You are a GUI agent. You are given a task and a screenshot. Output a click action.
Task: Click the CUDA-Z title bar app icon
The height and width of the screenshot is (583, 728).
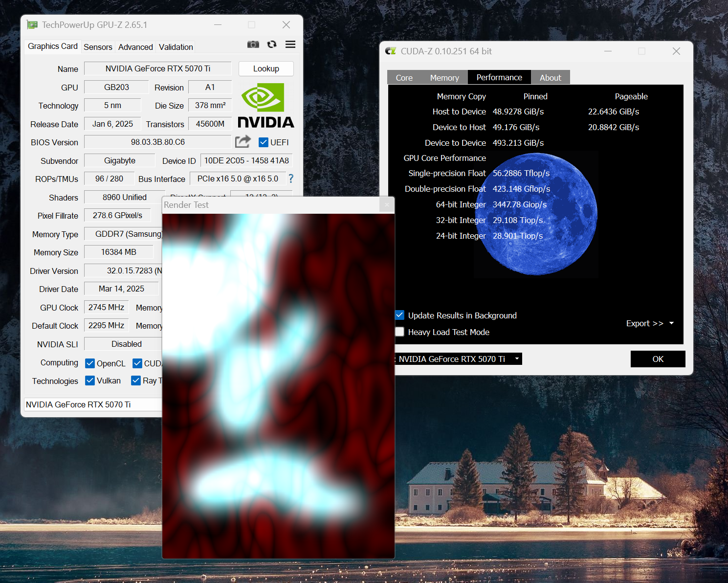(x=391, y=51)
